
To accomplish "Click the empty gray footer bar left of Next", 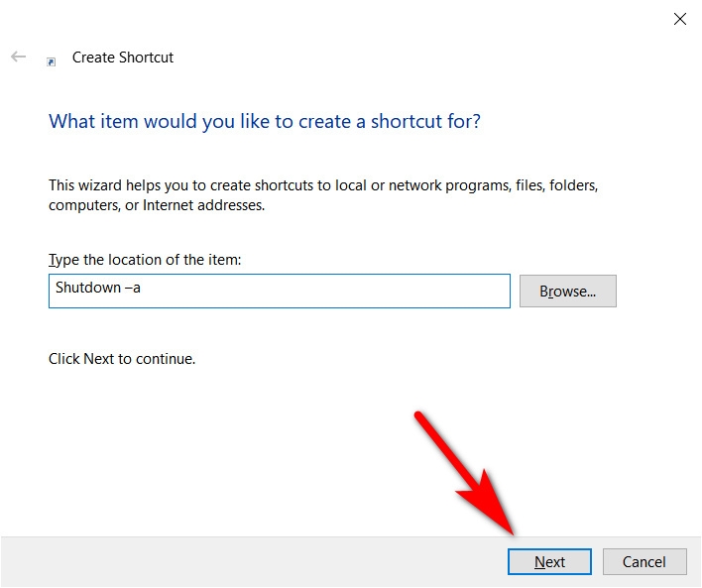I will [x=251, y=561].
